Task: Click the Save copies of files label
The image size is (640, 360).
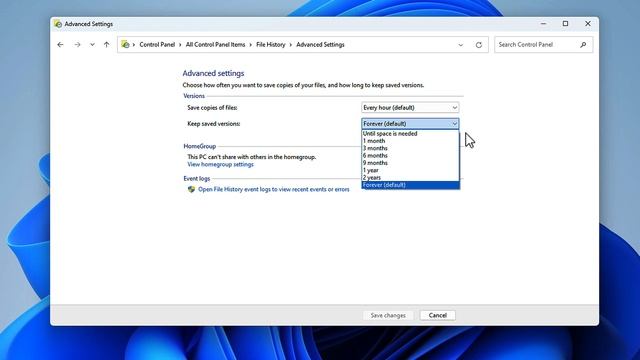Action: [212, 108]
